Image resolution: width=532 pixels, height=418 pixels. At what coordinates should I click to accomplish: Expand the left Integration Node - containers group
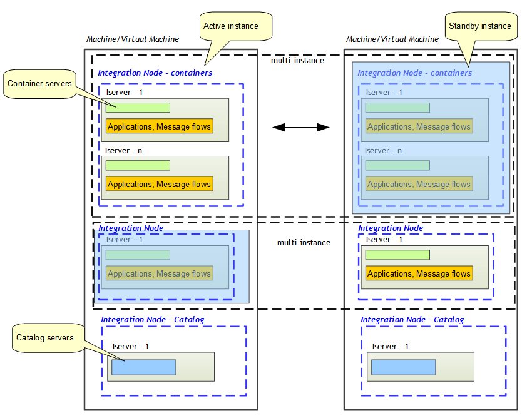(170, 143)
